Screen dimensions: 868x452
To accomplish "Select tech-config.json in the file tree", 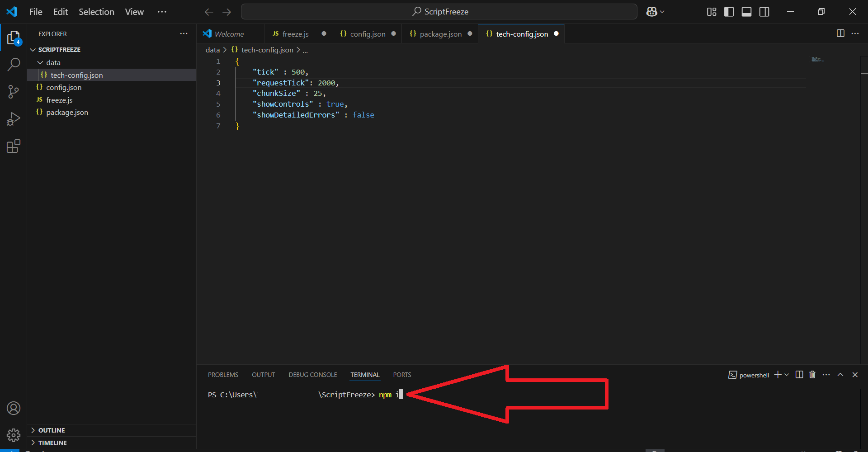I will pos(112,75).
